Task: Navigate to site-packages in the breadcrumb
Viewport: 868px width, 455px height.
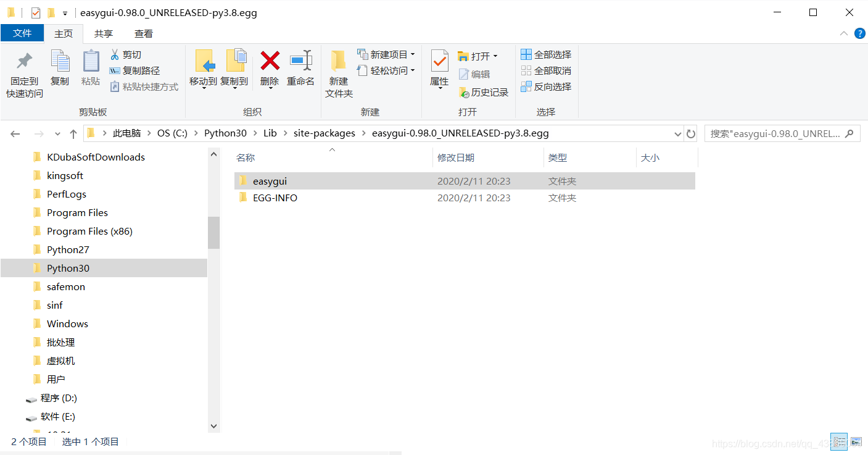Action: (324, 133)
